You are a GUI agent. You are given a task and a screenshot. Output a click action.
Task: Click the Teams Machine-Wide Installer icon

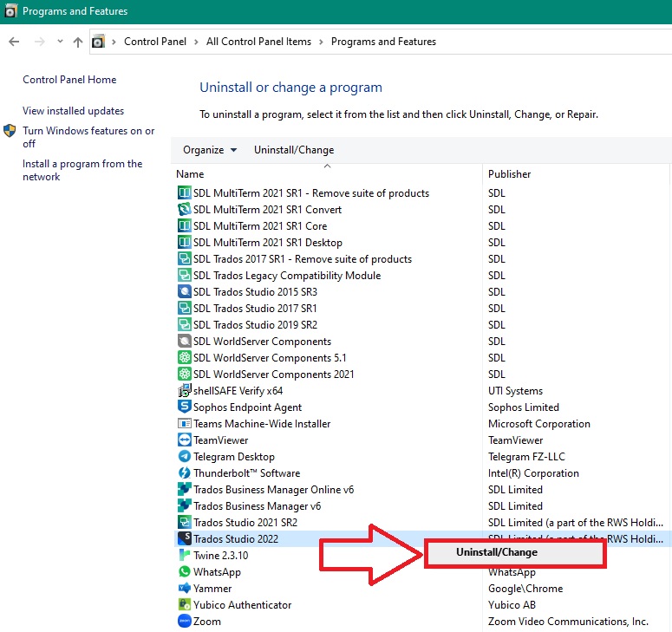pos(185,423)
